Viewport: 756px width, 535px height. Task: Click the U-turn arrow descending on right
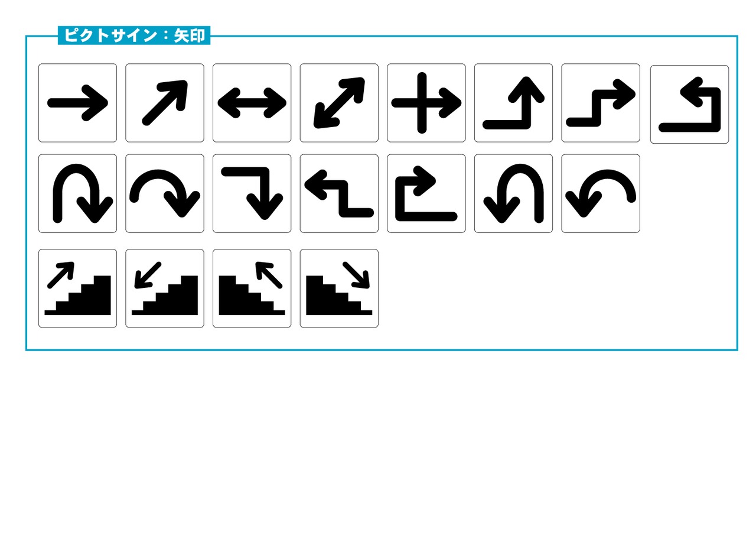click(x=77, y=193)
